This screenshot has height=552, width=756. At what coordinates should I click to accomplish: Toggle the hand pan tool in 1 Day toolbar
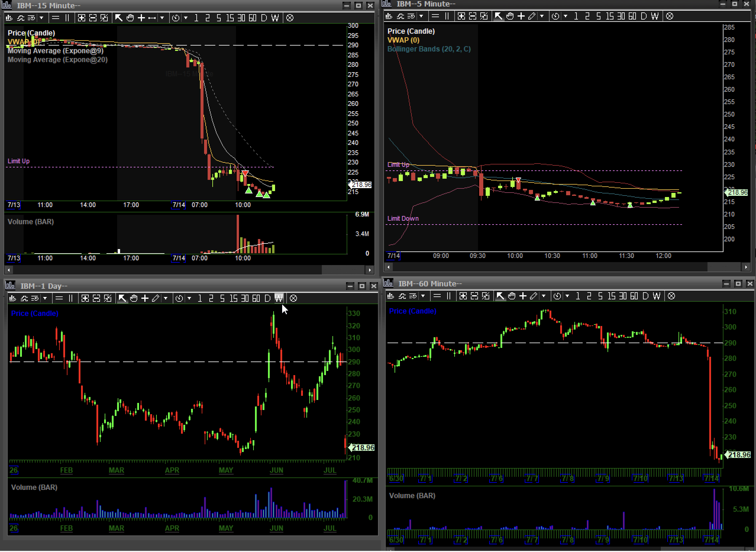(134, 298)
